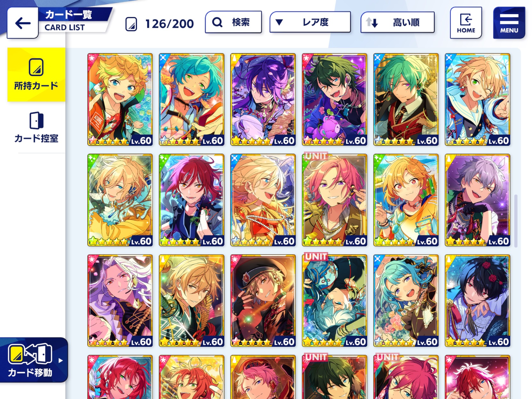Open the HOME exit icon
This screenshot has height=399, width=532.
coord(466,23)
